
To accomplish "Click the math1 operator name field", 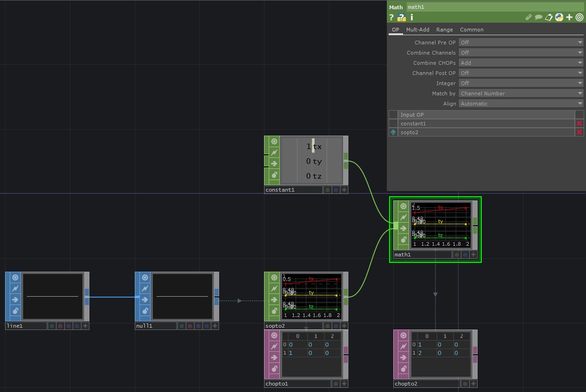I will 495,7.
